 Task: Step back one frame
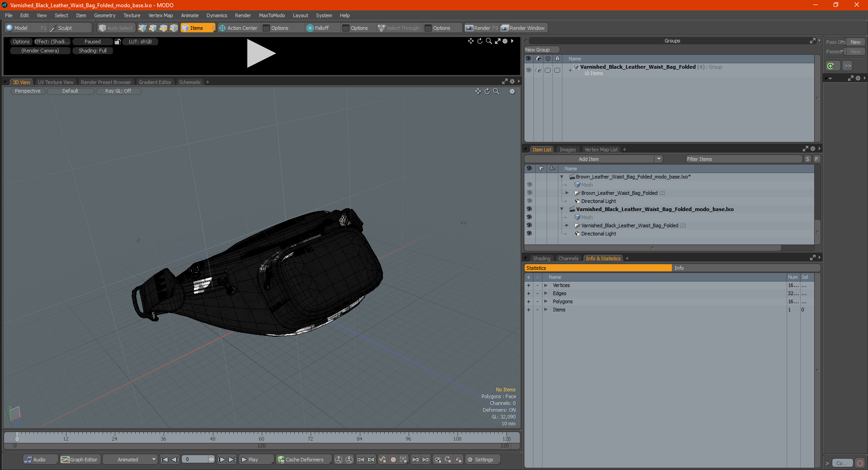tap(175, 460)
